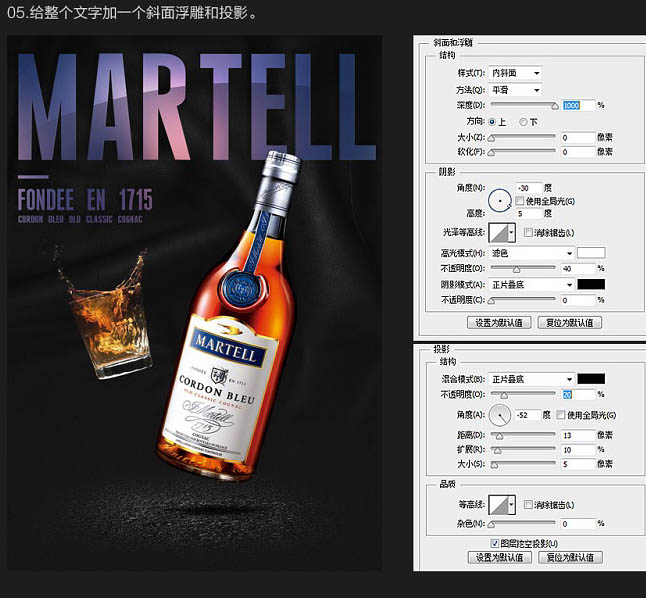646x598 pixels.
Task: Click the highlight opacity field showing 40
Action: (578, 269)
